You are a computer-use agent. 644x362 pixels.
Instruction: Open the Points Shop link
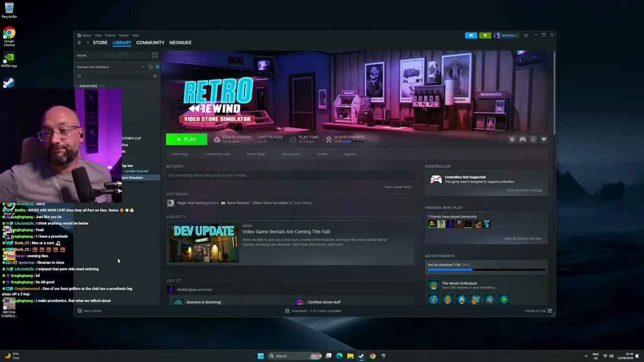click(256, 154)
